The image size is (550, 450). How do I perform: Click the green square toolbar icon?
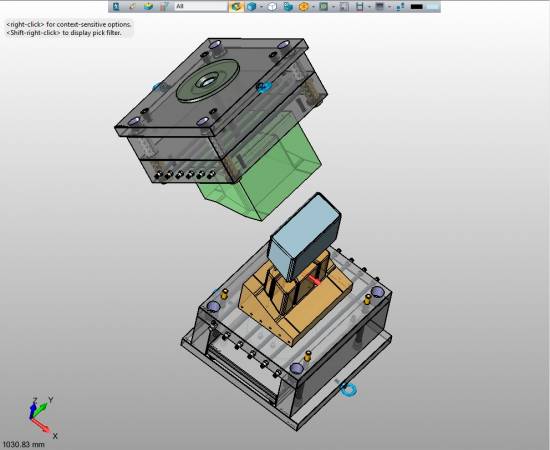[x=324, y=6]
